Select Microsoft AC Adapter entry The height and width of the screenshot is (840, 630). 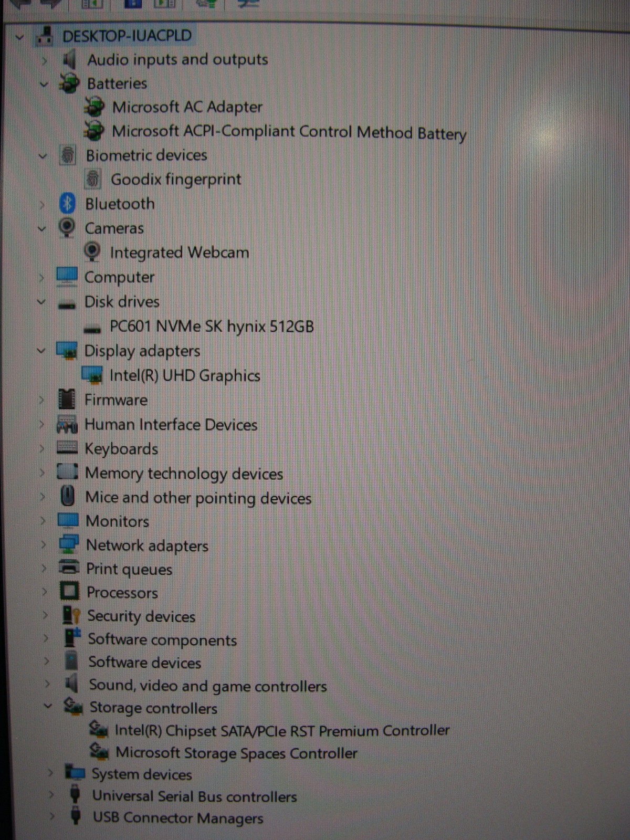(x=187, y=107)
